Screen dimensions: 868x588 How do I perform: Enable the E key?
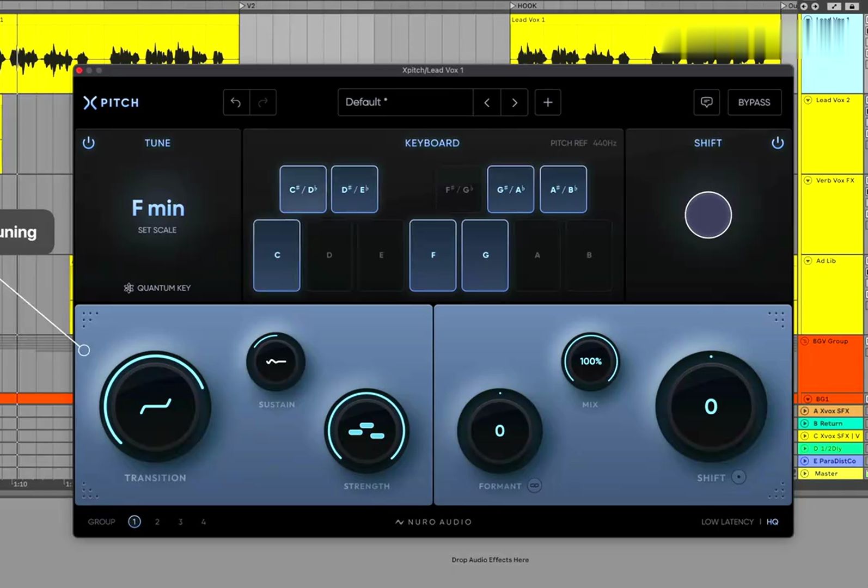click(381, 255)
